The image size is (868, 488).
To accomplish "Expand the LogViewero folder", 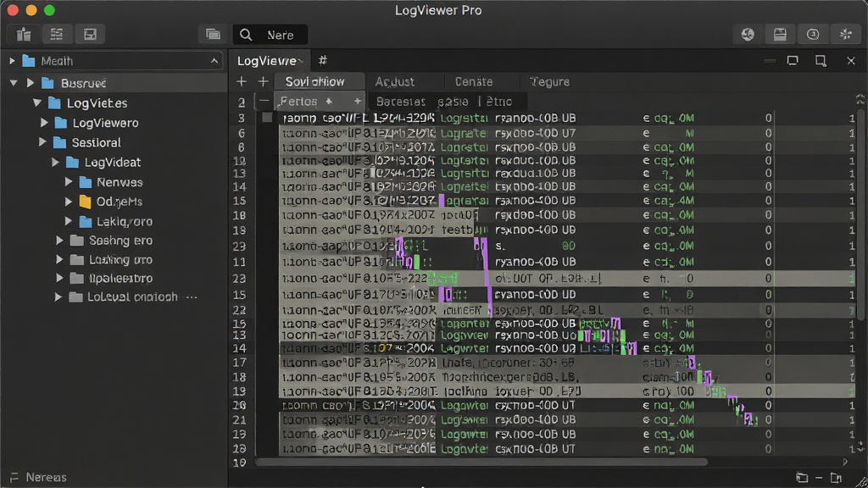I will 44,123.
